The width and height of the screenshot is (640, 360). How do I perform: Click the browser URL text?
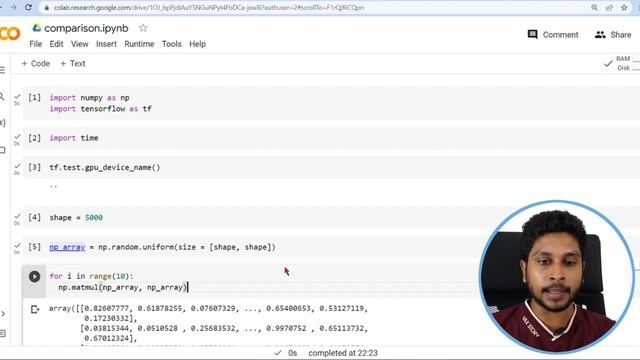tap(209, 8)
